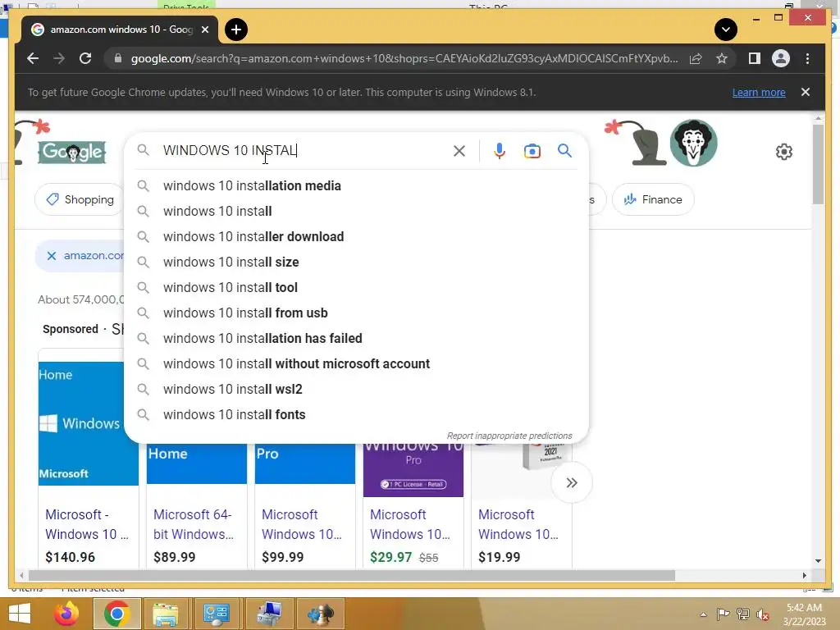Choose suggestion windows 10 install from usb
840x630 pixels.
click(356, 313)
